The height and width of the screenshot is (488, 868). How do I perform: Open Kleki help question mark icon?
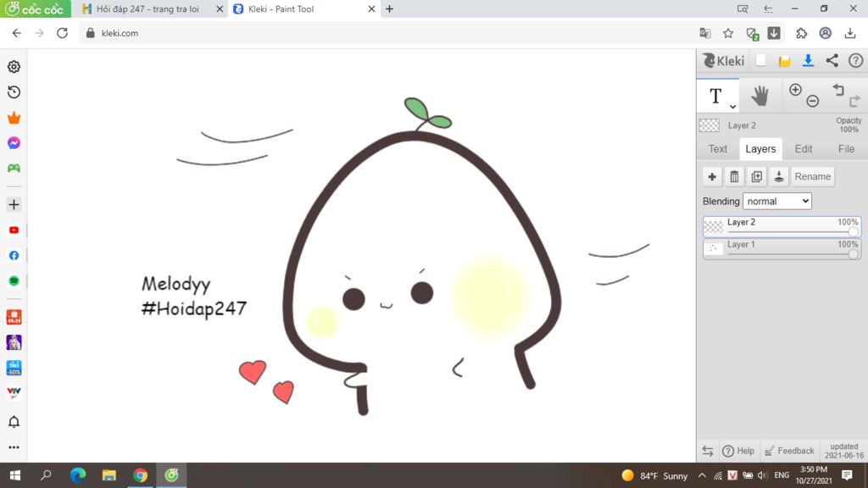tap(856, 61)
